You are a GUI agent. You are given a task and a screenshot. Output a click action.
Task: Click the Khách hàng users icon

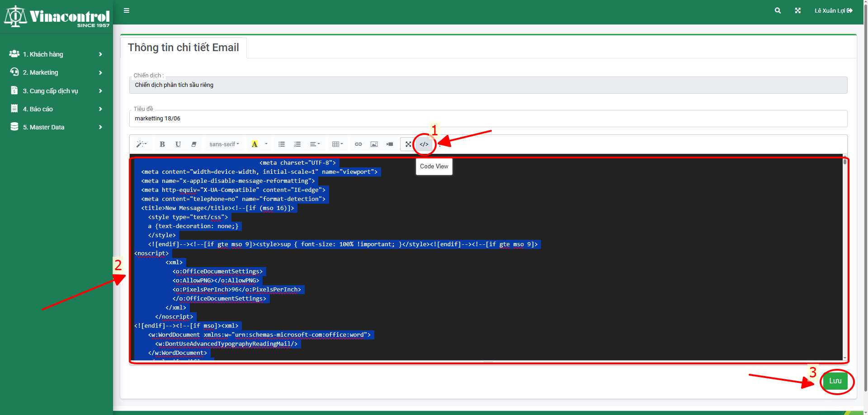[14, 54]
